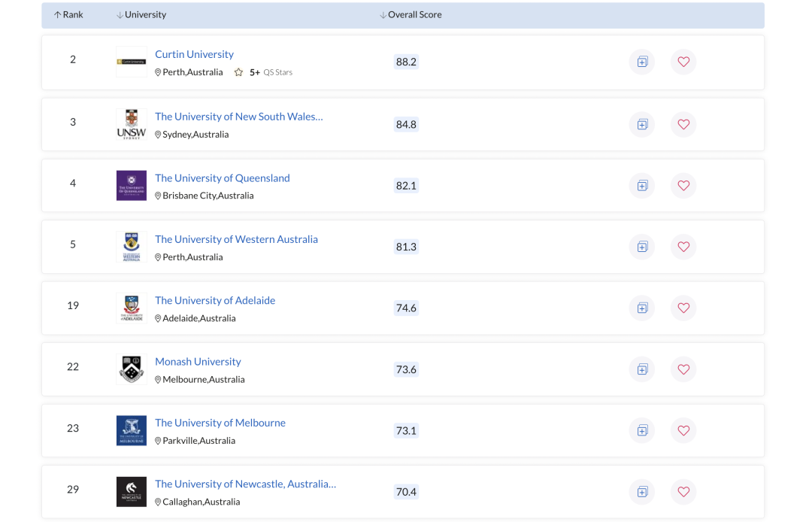This screenshot has height=522, width=812.
Task: Click compare icon for University of Melbourne
Action: [642, 430]
